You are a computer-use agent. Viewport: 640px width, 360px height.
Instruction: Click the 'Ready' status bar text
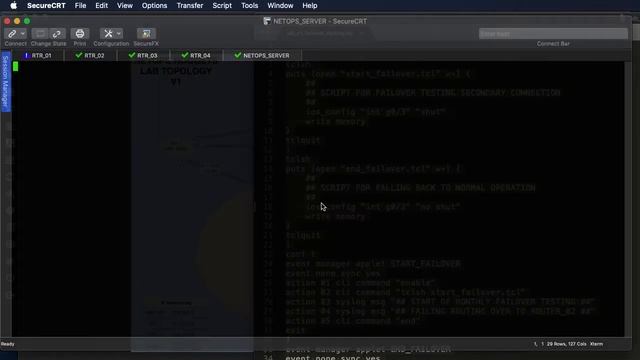tap(8, 344)
